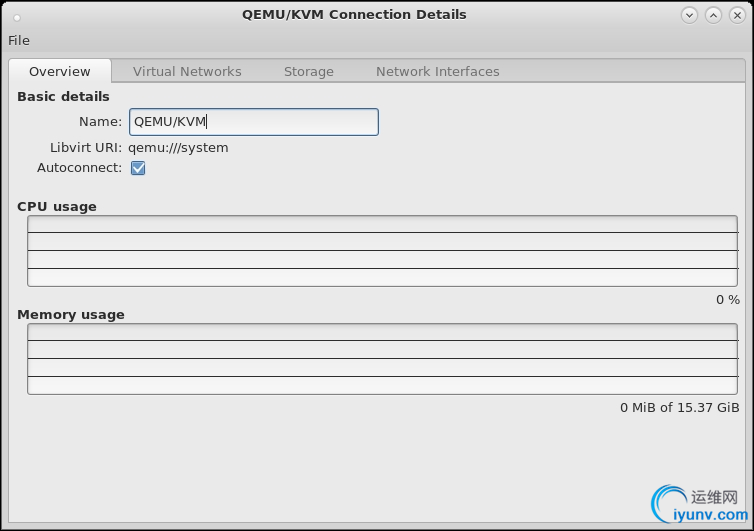Image resolution: width=754 pixels, height=531 pixels.
Task: Click the Memory usage heading
Action: 71,315
